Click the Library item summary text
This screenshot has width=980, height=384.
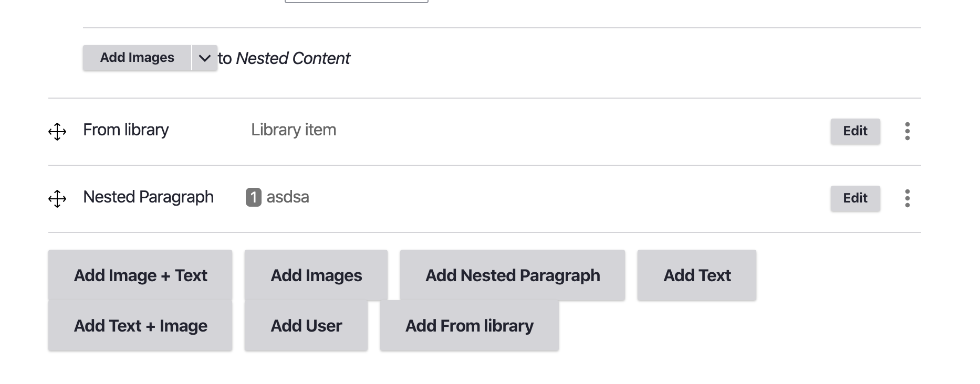pyautogui.click(x=294, y=130)
